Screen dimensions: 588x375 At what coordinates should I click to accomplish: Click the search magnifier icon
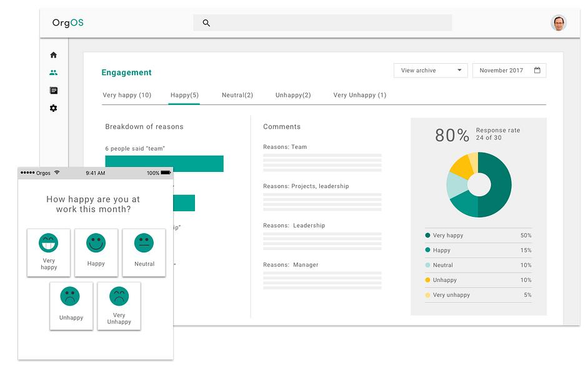206,23
